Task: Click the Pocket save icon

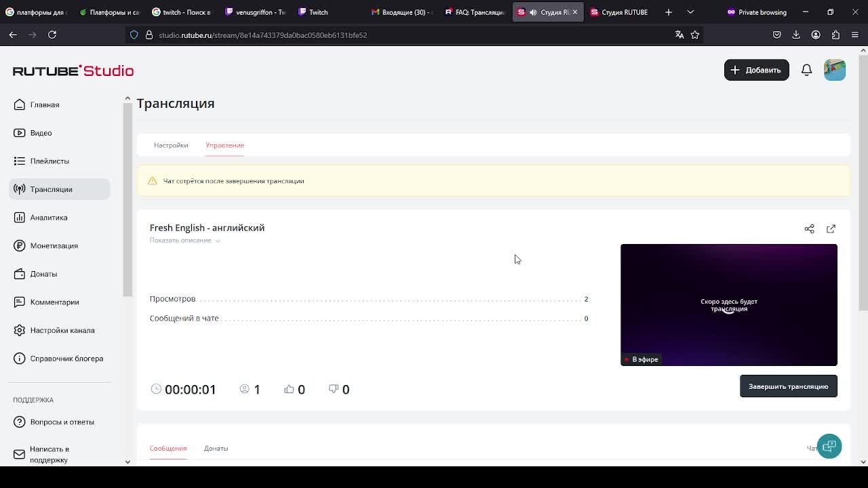Action: click(777, 35)
